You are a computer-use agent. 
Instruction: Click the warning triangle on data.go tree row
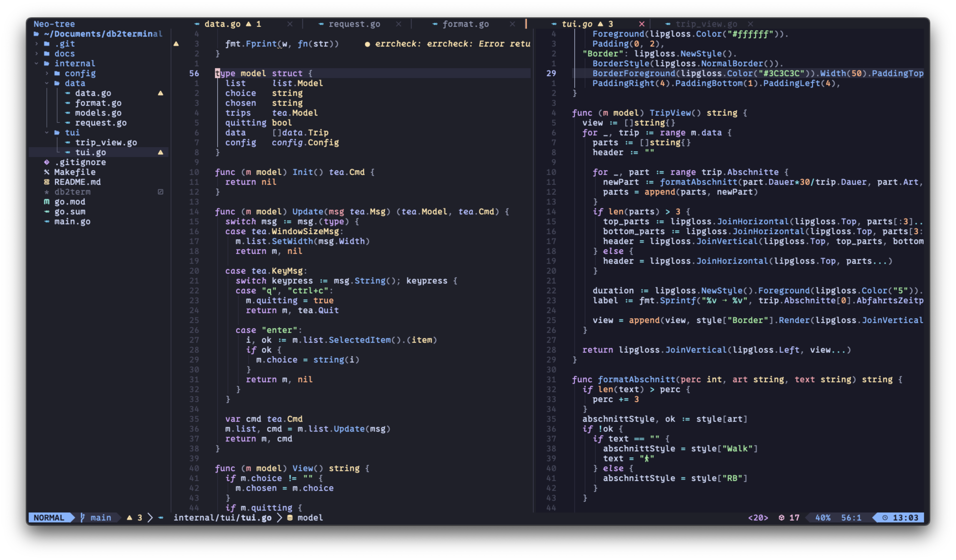[x=161, y=93]
